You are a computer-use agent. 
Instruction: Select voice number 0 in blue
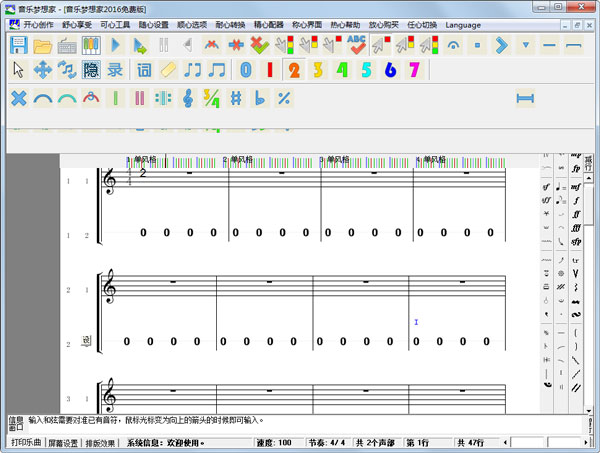point(246,70)
